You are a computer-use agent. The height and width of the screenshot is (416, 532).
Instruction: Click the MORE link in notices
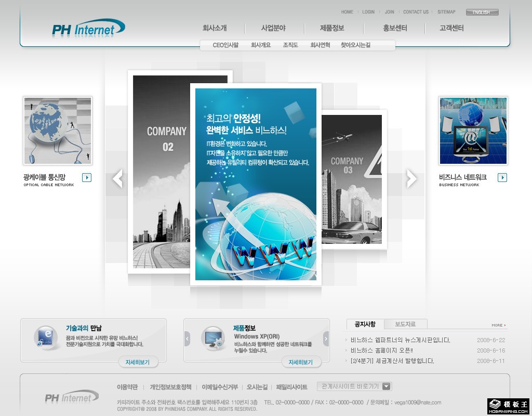click(x=498, y=326)
